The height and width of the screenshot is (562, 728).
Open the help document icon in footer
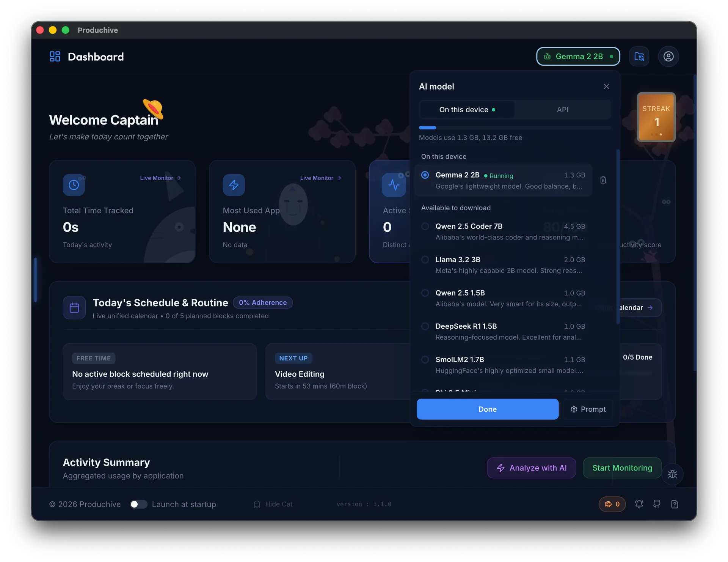(x=675, y=504)
